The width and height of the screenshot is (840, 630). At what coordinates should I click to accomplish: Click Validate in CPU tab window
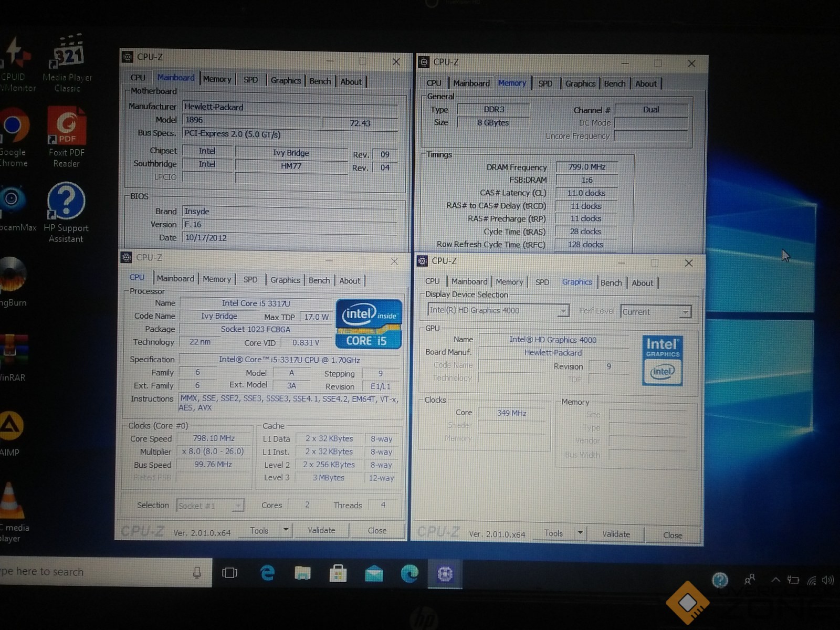[x=321, y=530]
